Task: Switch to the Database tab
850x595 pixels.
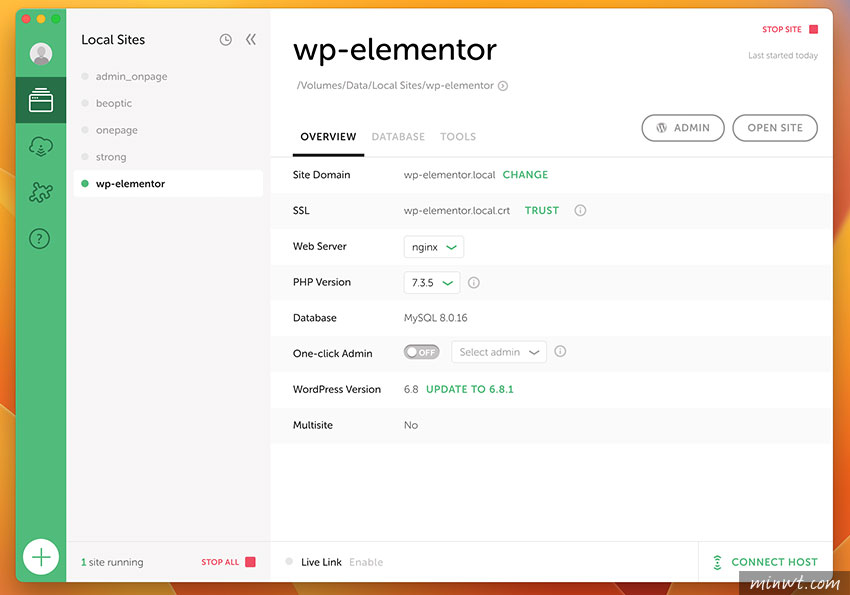Action: point(398,137)
